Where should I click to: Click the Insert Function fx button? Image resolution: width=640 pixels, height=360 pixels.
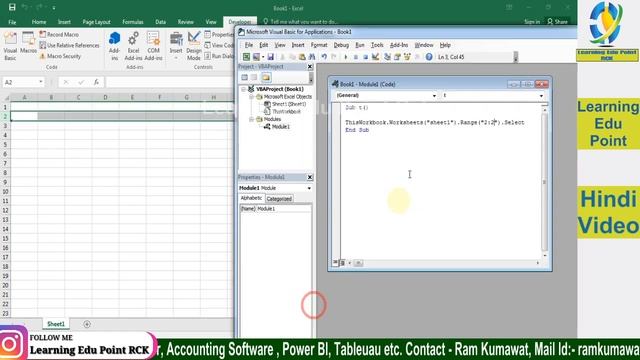click(x=96, y=82)
